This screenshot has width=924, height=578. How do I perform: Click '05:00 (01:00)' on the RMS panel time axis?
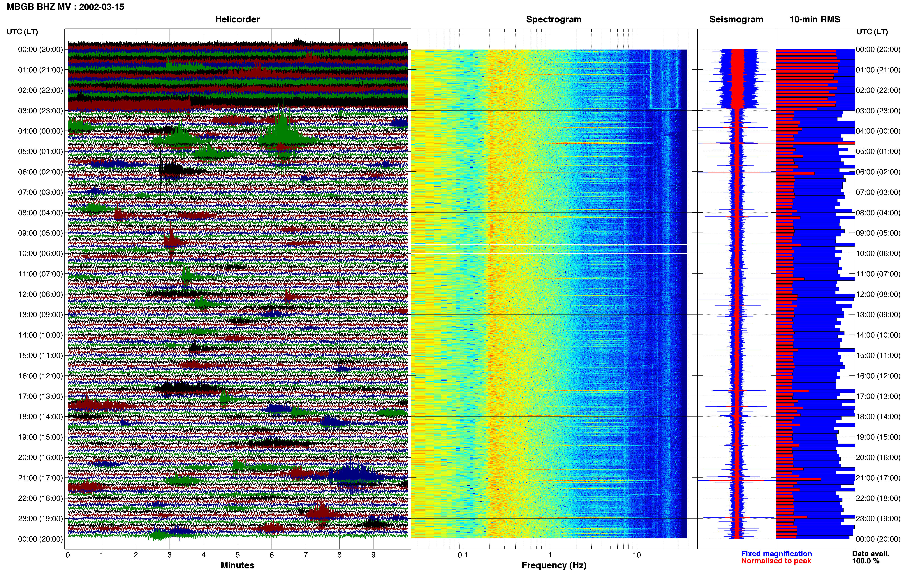(878, 151)
